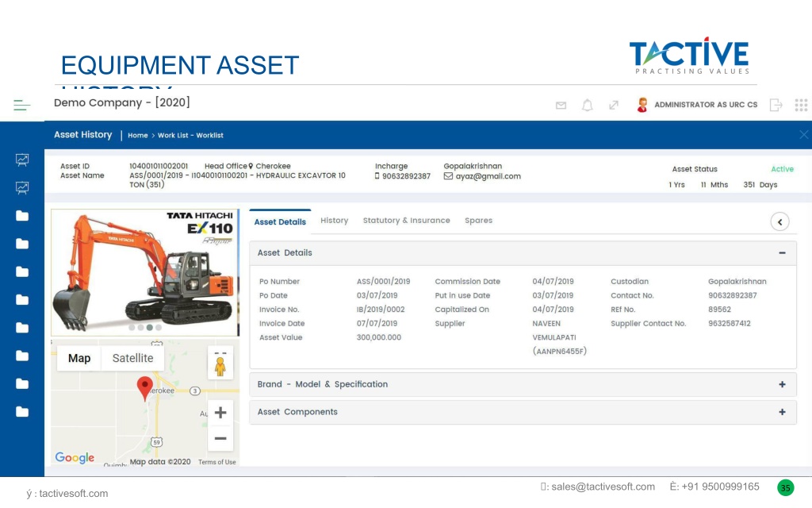Viewport: 812px width, 508px height.
Task: Click footer phone +91 9500999165
Action: [x=720, y=487]
